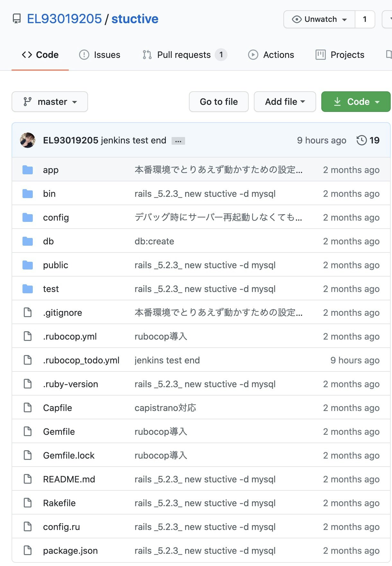Open the .gitignore file name
392x566 pixels.
pos(63,313)
